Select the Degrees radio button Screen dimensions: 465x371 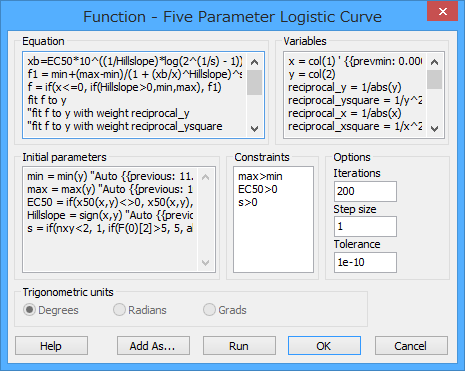[29, 310]
